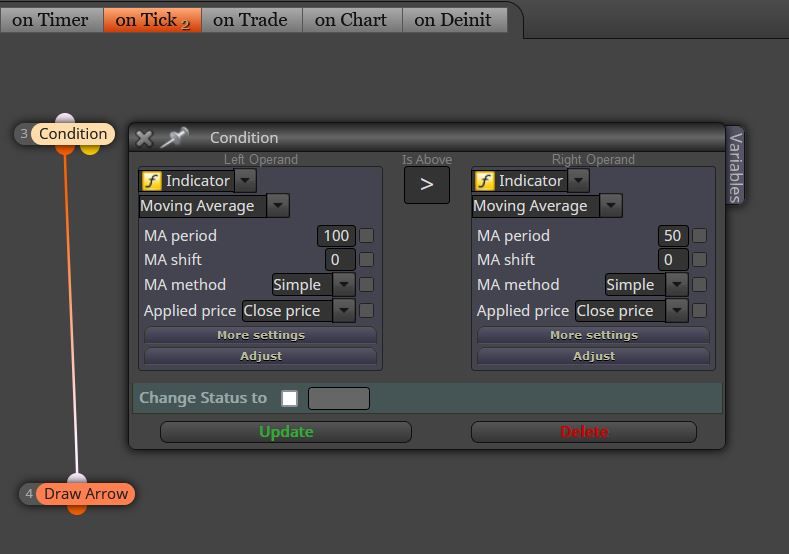Pin the Condition dialog with pushpin icon

point(175,137)
